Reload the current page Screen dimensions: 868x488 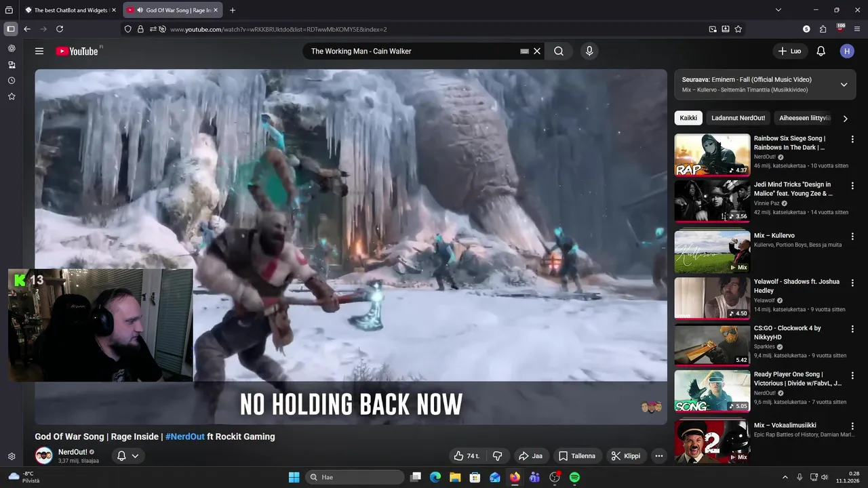point(60,29)
